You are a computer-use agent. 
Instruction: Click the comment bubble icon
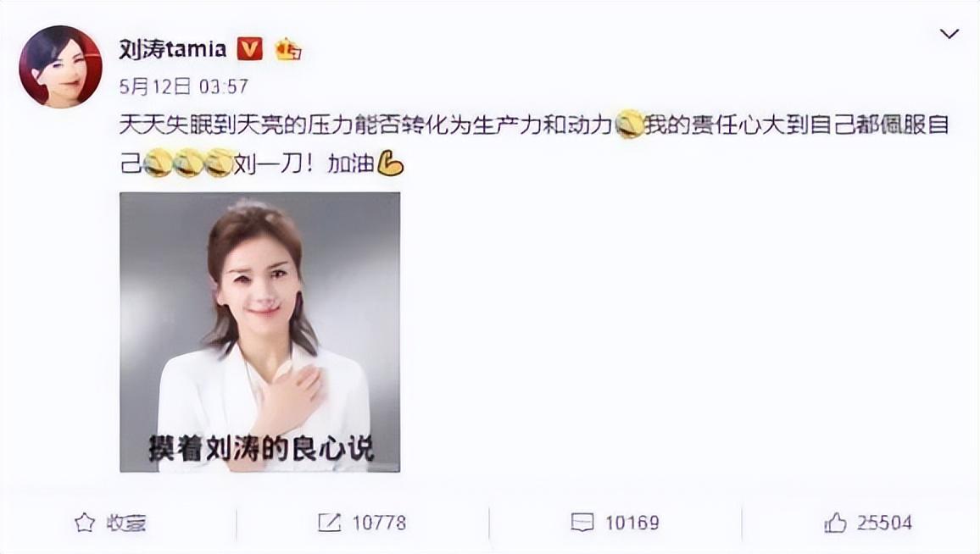pos(582,523)
